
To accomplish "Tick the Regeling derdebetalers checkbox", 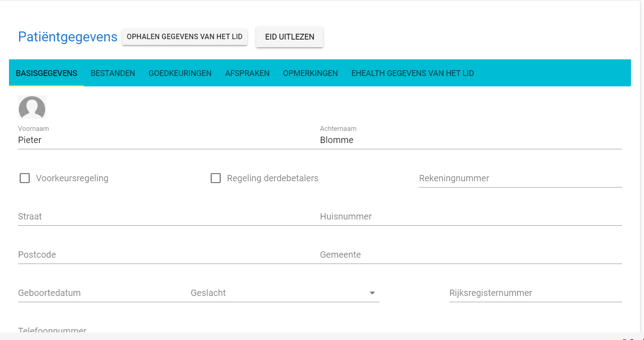I will coord(216,178).
